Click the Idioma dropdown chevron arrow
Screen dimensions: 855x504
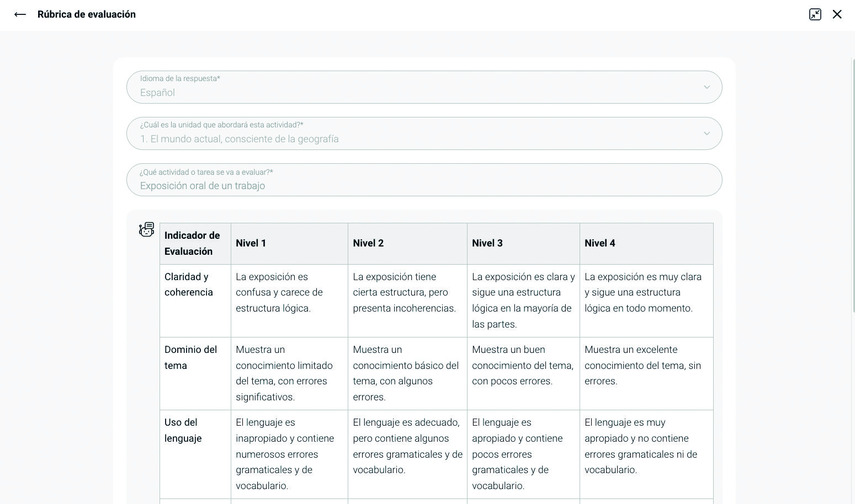coord(707,87)
